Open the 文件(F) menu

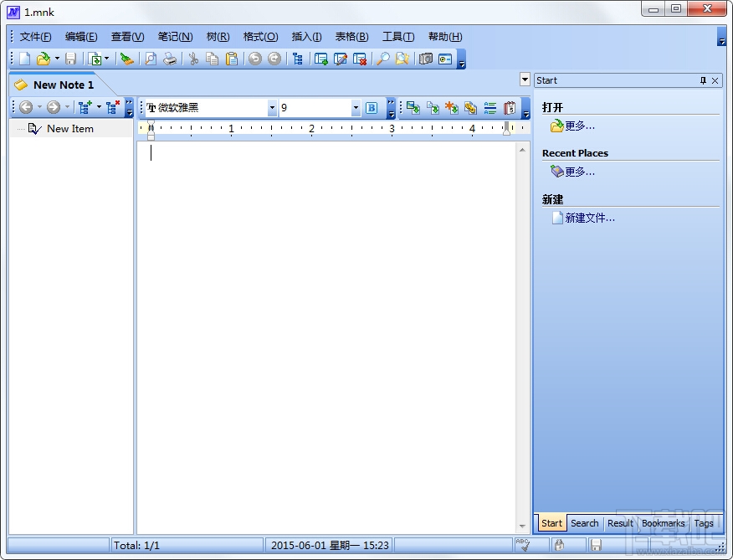(35, 37)
